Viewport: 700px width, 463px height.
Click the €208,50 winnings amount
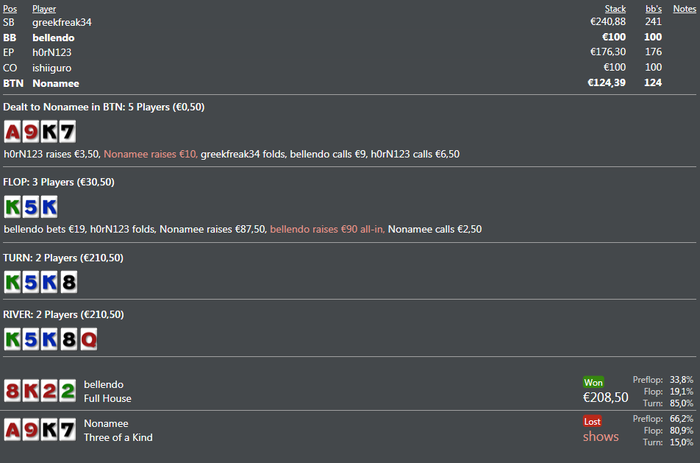click(607, 397)
